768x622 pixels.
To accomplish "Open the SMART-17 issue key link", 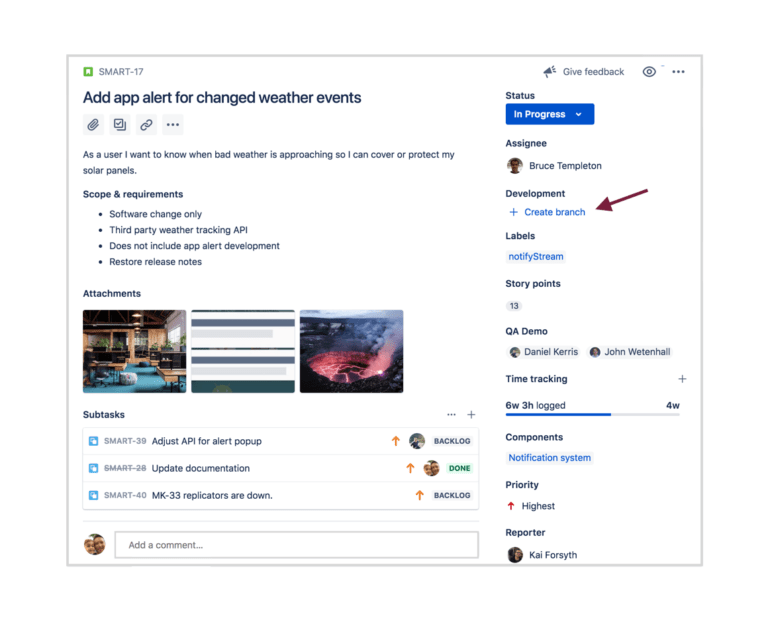I will [121, 72].
